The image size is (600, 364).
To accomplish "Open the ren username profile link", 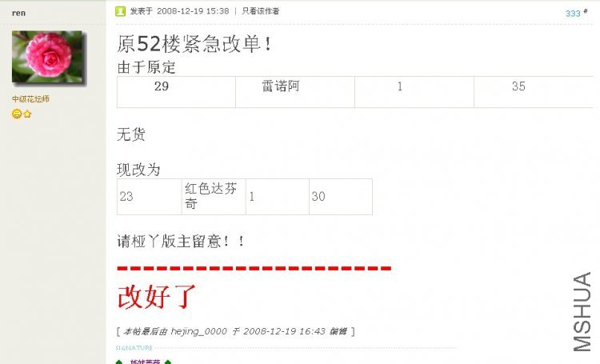I will coord(18,13).
